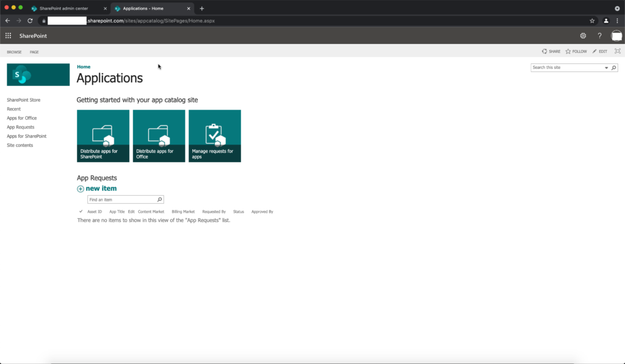Click the focus on content icon
The width and height of the screenshot is (625, 364).
tap(618, 51)
